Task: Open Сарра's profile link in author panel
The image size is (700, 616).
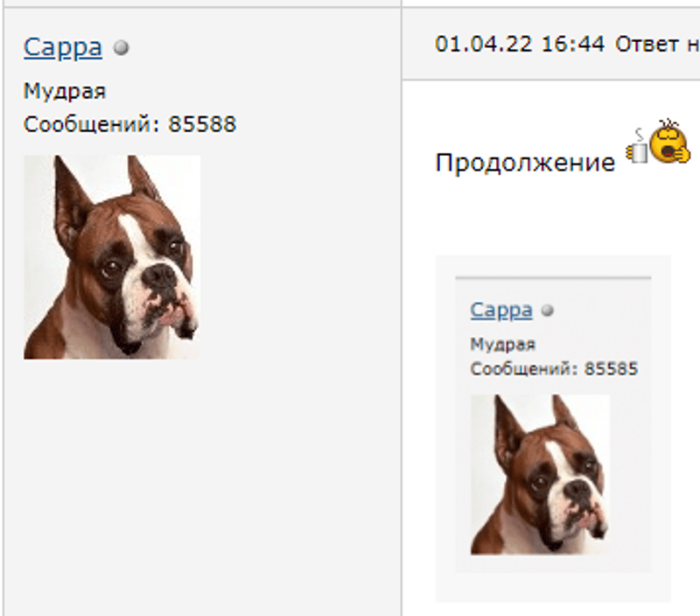Action: [62, 48]
